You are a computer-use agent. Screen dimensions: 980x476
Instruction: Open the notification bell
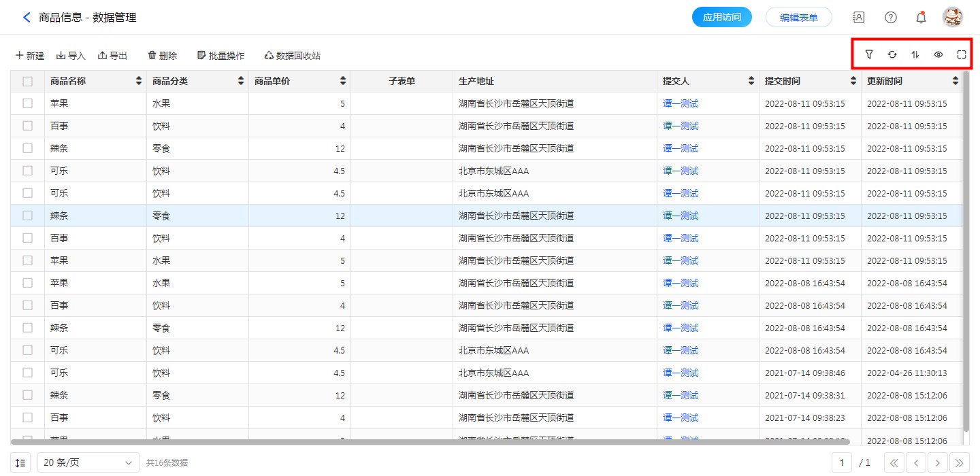(x=921, y=18)
